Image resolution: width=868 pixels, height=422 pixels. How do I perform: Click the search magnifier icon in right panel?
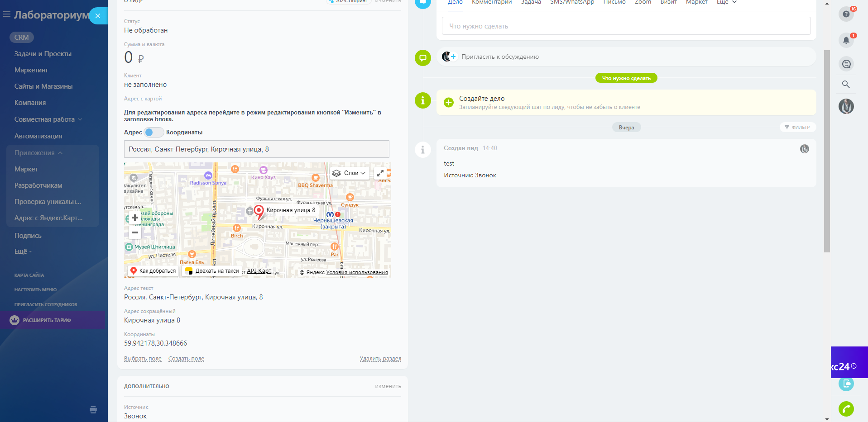[846, 84]
